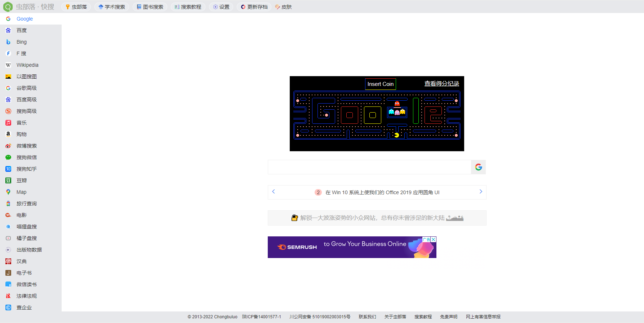This screenshot has height=323, width=644.
Task: Click the © 2013-2022 Chongbuluo footer text
Action: (x=213, y=317)
